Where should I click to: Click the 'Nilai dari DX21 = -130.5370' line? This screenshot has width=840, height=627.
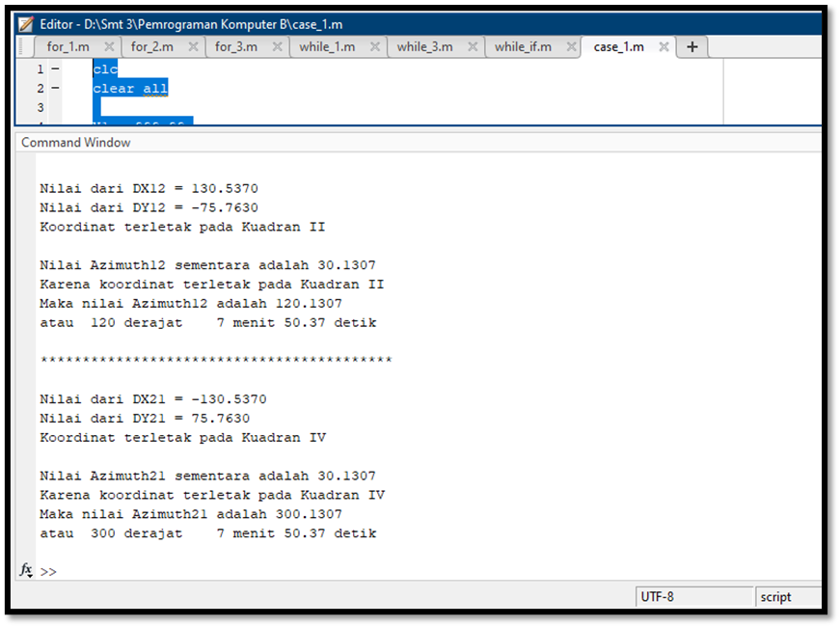click(x=153, y=399)
